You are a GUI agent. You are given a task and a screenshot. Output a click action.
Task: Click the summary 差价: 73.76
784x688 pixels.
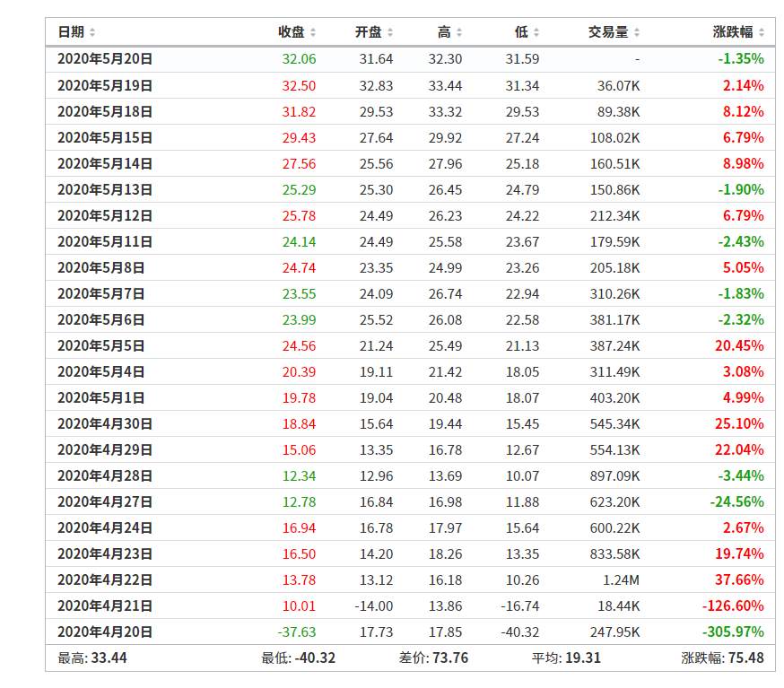433,658
